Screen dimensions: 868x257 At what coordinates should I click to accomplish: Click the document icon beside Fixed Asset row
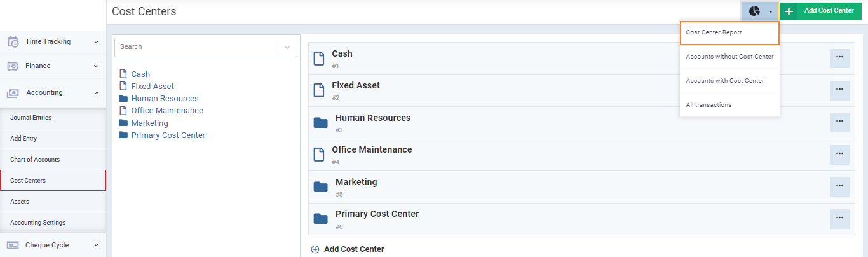(320, 90)
